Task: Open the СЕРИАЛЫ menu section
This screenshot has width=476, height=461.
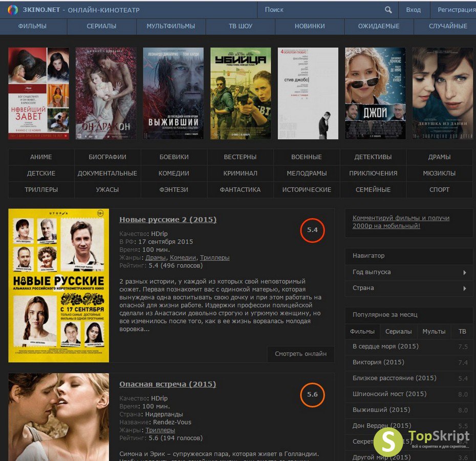Action: tap(102, 26)
